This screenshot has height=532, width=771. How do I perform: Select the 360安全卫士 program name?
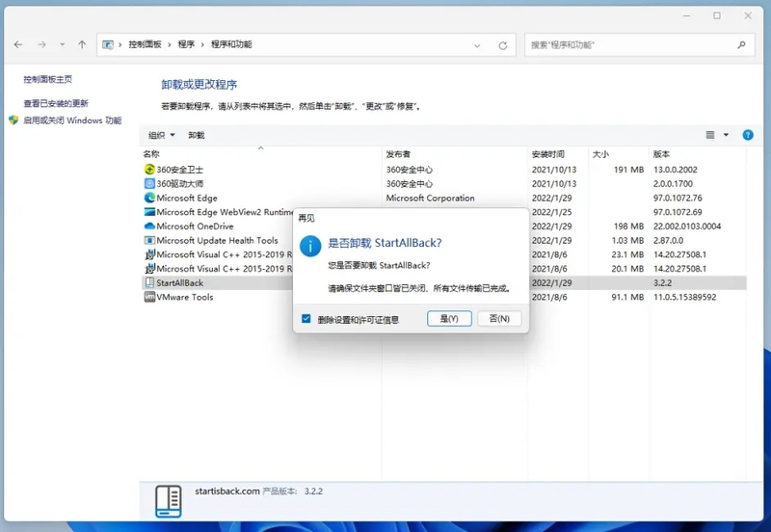pos(180,170)
